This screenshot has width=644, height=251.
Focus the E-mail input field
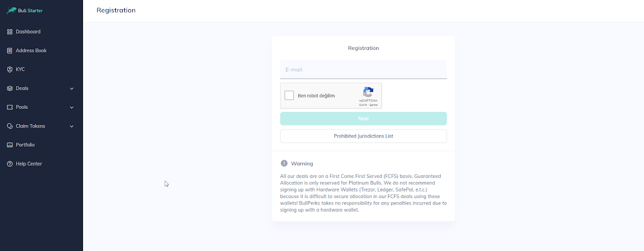363,70
